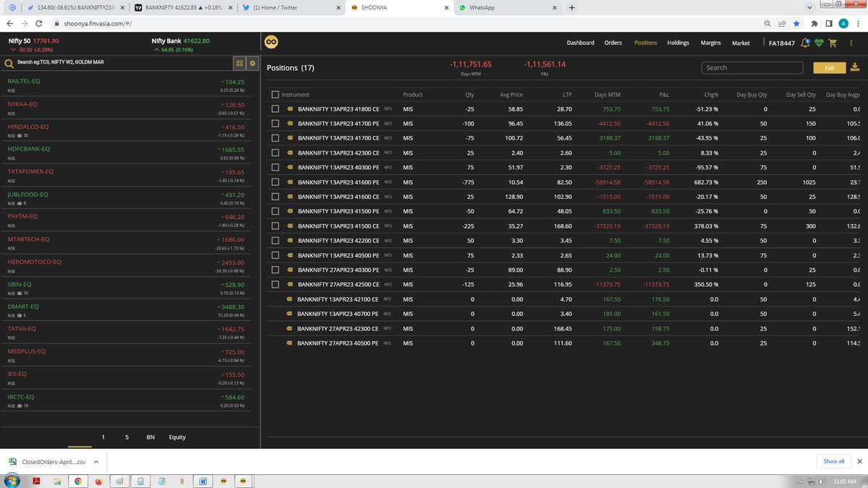868x488 pixels.
Task: Open a new browser tab
Action: (x=572, y=8)
